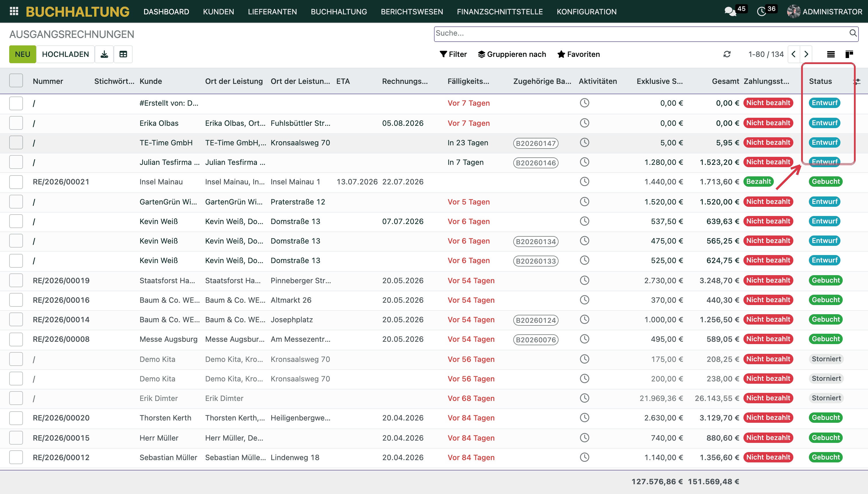Screen dimensions: 868x494
Task: Select the RE/2026/00021 row checkbox
Action: [x=16, y=182]
